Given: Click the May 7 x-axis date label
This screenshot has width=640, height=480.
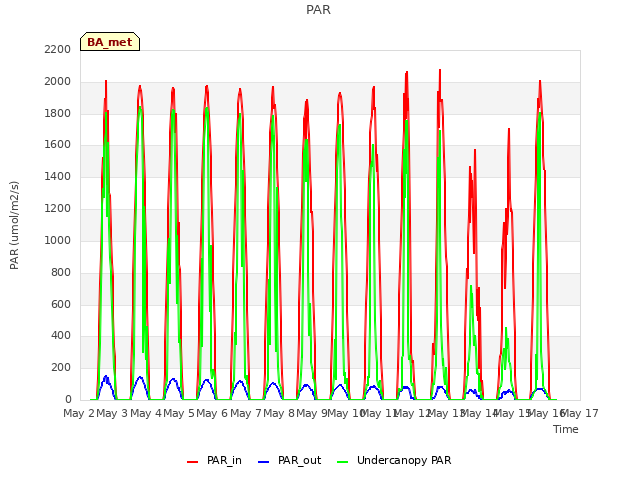Looking at the screenshot, I should pyautogui.click(x=246, y=413).
